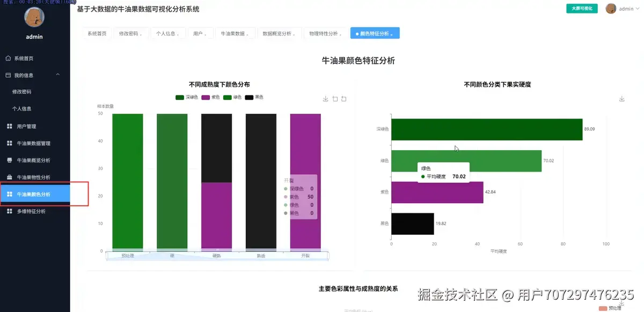Toggle the 紫色 legend entry
The width and height of the screenshot is (644, 312).
click(x=211, y=97)
